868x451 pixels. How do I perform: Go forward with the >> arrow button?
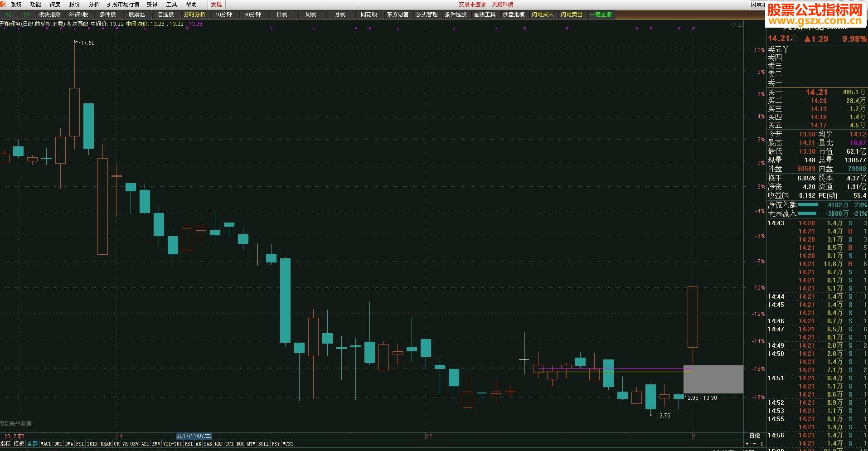pyautogui.click(x=26, y=15)
